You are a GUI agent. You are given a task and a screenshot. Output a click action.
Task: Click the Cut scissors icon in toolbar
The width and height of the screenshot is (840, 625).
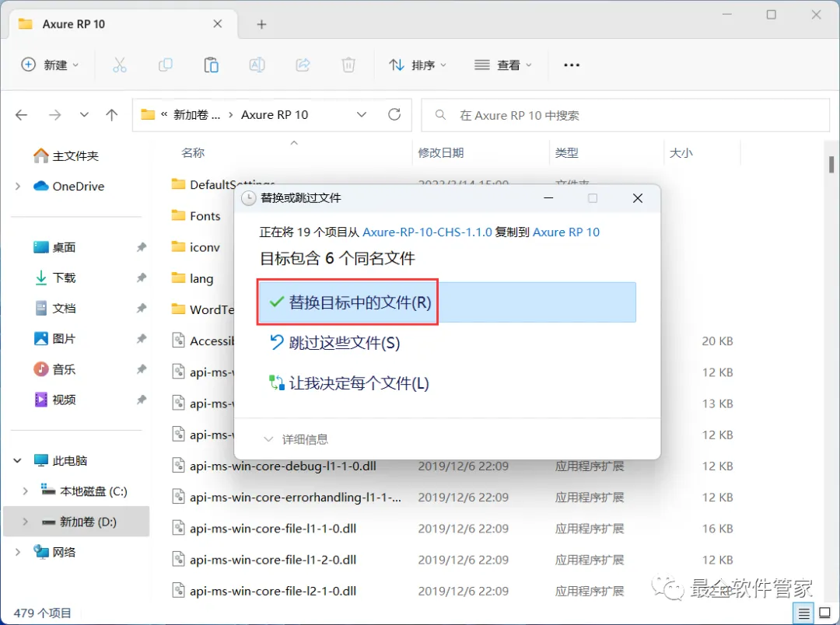click(x=120, y=65)
